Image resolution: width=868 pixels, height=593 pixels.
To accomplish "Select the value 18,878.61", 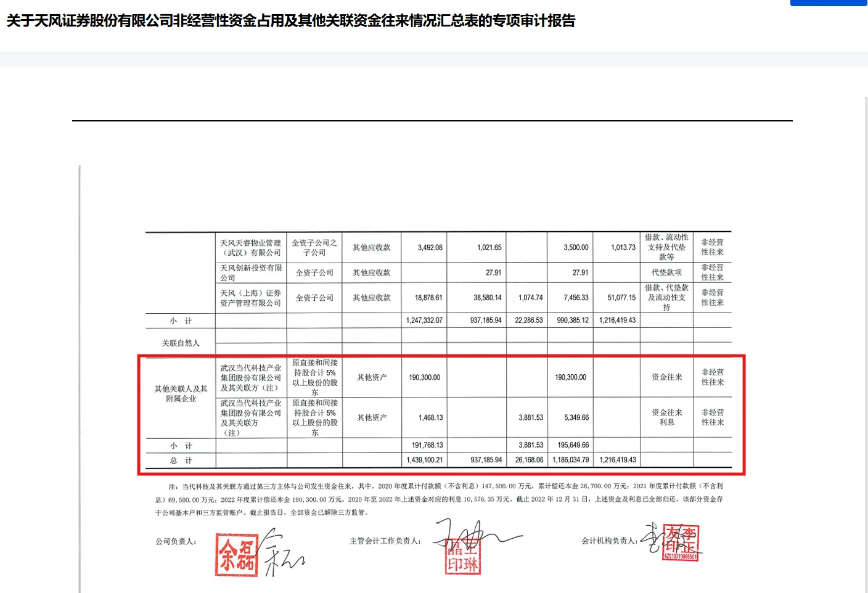I will point(428,298).
